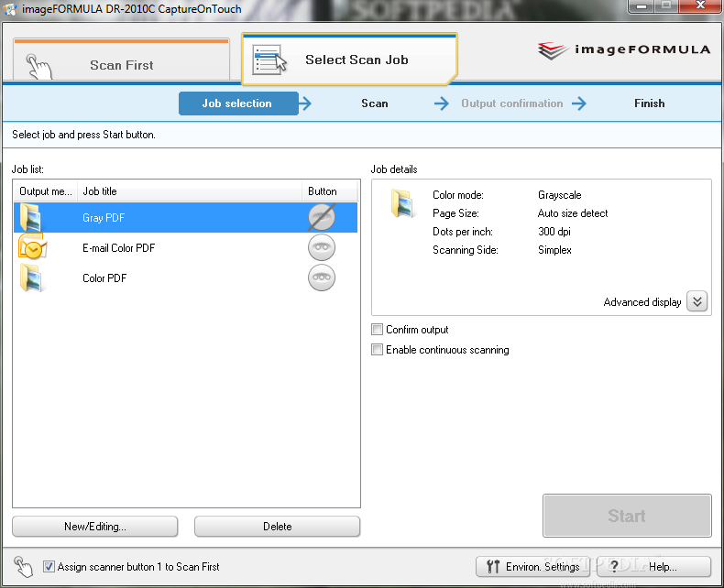Close the CaptureOnTouch window
The height and width of the screenshot is (588, 724).
click(700, 6)
